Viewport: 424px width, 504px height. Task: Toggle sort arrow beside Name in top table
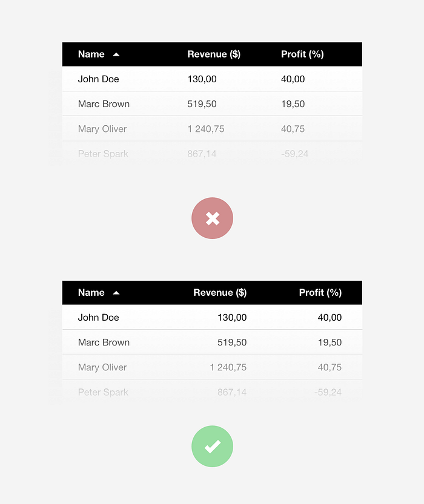(116, 54)
